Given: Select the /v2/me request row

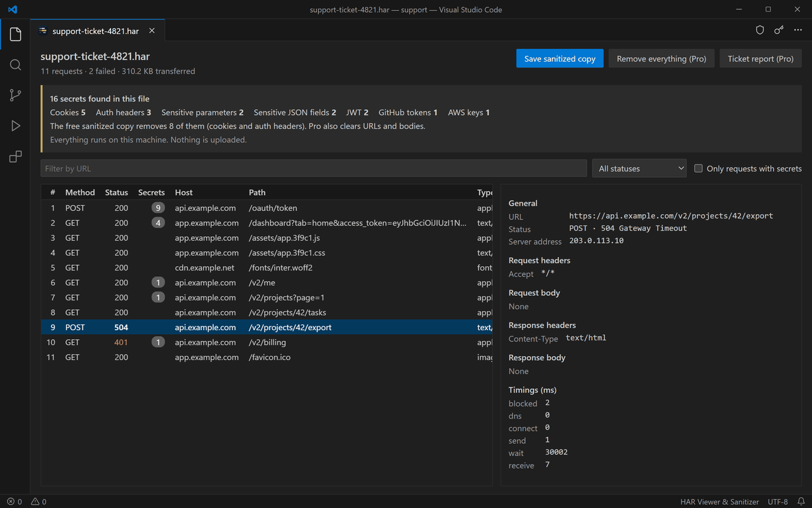Looking at the screenshot, I should point(267,283).
